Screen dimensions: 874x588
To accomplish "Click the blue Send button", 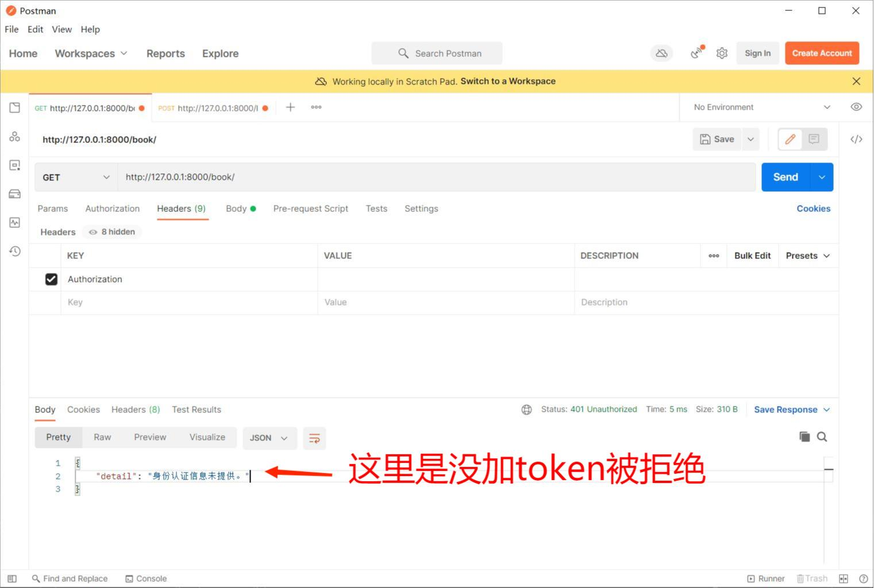I will 786,177.
